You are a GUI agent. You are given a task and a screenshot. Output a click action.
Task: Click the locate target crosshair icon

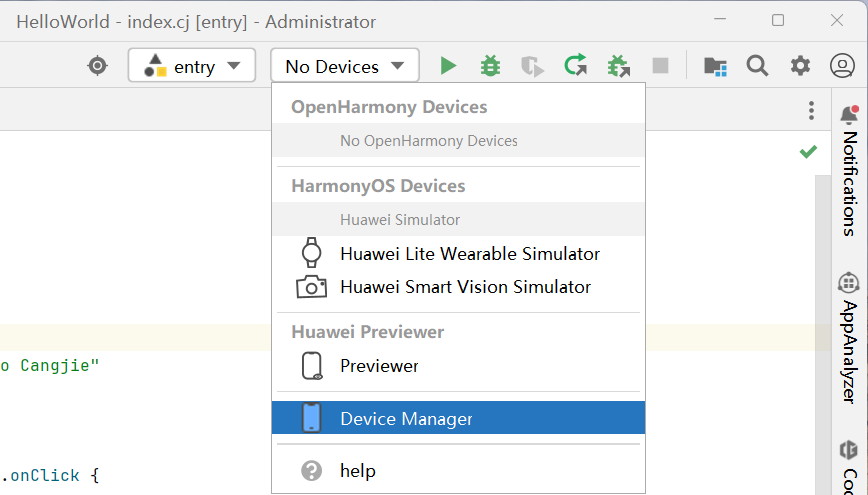97,66
